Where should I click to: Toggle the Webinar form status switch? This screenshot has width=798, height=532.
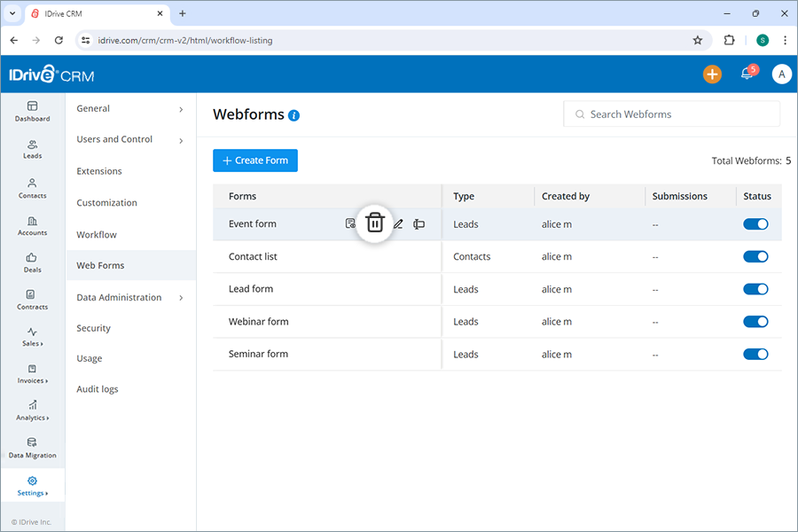[x=755, y=321]
